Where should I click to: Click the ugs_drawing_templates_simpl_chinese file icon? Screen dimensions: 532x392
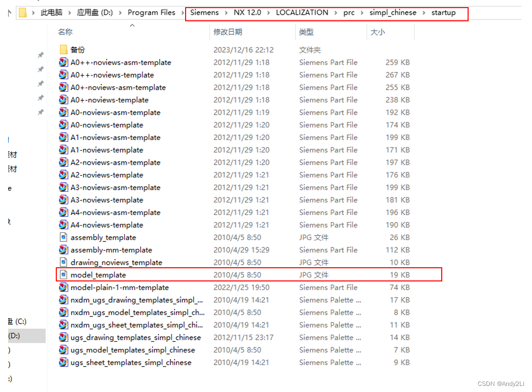(x=63, y=337)
